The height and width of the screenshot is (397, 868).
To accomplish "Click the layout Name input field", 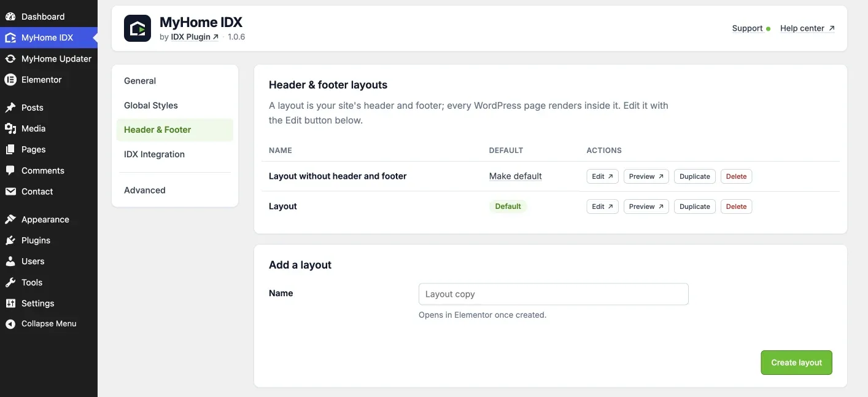I will [554, 294].
